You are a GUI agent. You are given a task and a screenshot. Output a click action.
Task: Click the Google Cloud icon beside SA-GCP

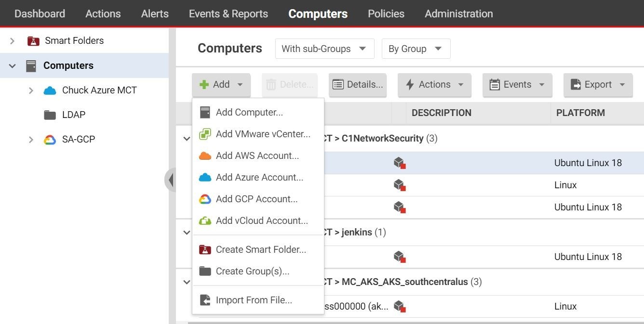[x=50, y=140]
